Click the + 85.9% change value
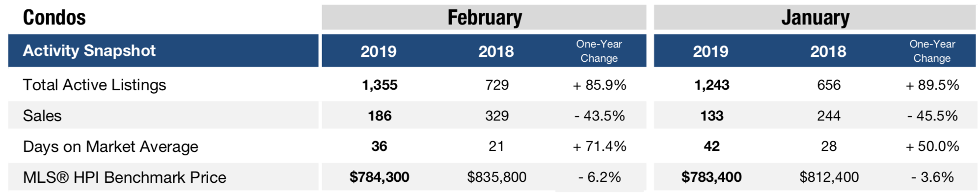 click(599, 85)
